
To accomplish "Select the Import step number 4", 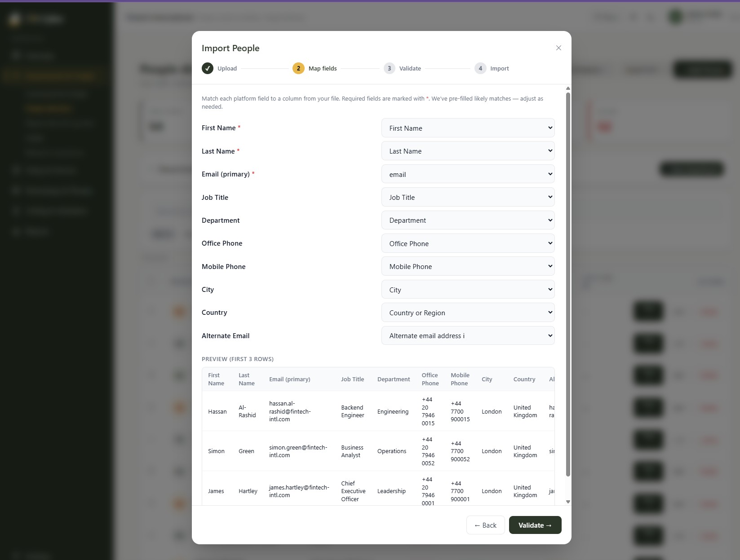I will 480,68.
